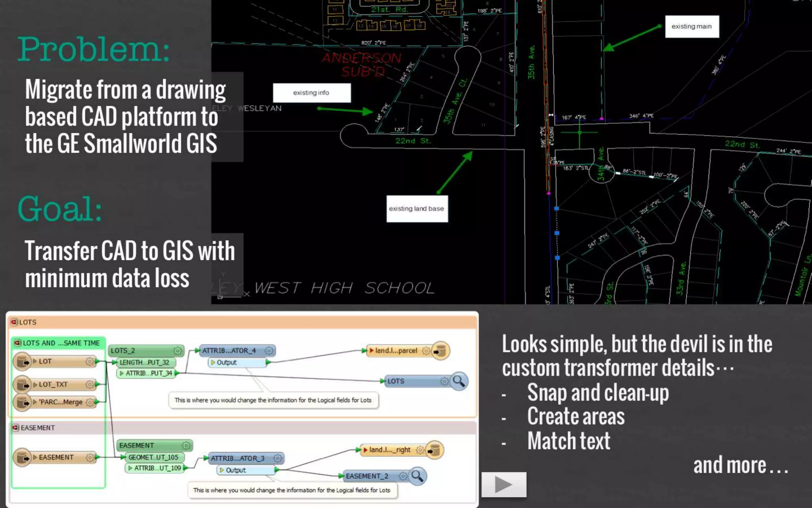Expand land.l..._right writer red arrow
Image resolution: width=812 pixels, height=508 pixels.
[x=366, y=450]
